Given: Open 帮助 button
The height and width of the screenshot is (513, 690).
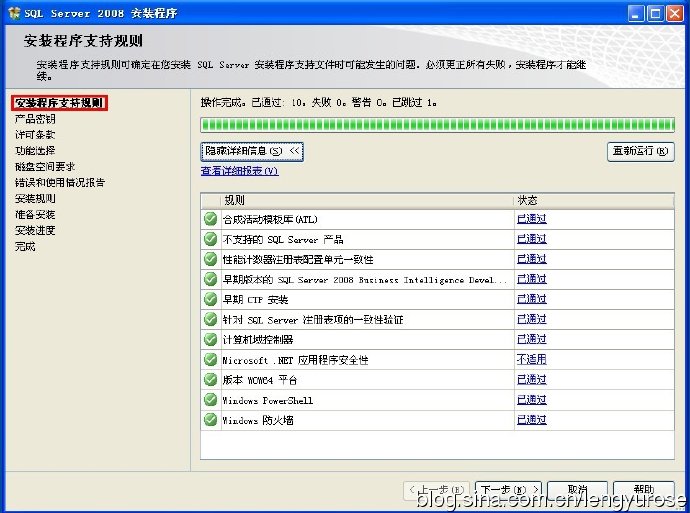Looking at the screenshot, I should [644, 490].
